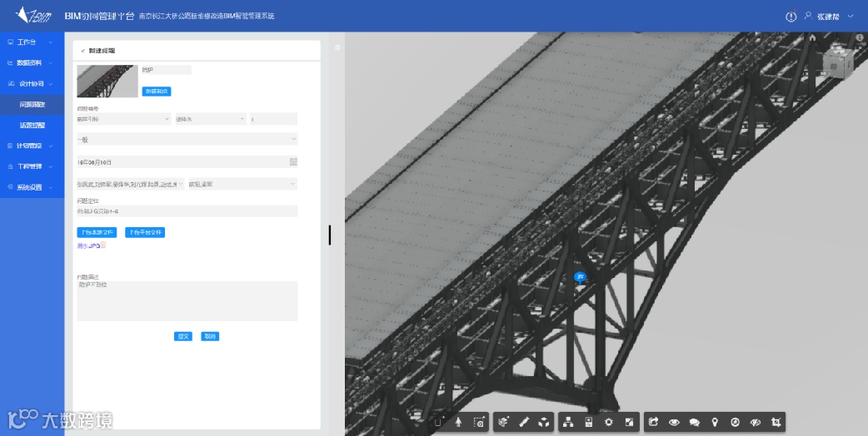Viewport: 868px width, 436px height.
Task: Expand the 系统设置 sidebar menu
Action: click(32, 187)
